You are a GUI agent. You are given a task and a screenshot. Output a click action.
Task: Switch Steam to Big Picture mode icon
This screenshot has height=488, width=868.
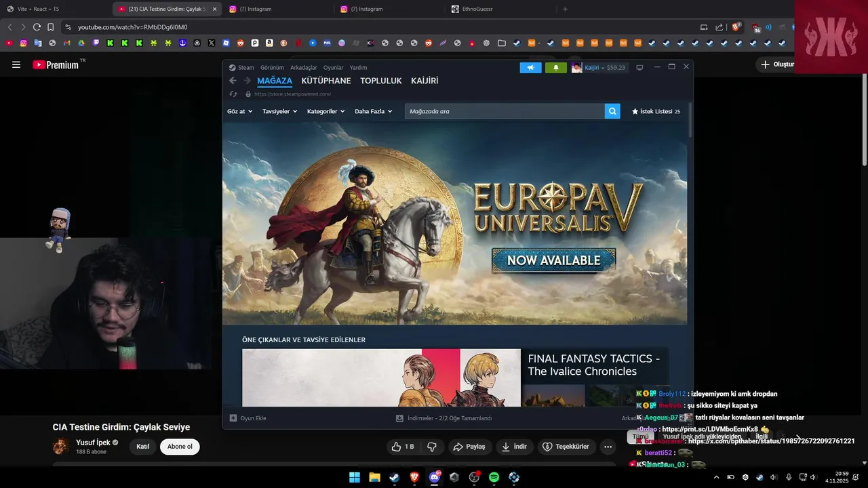[x=639, y=67]
